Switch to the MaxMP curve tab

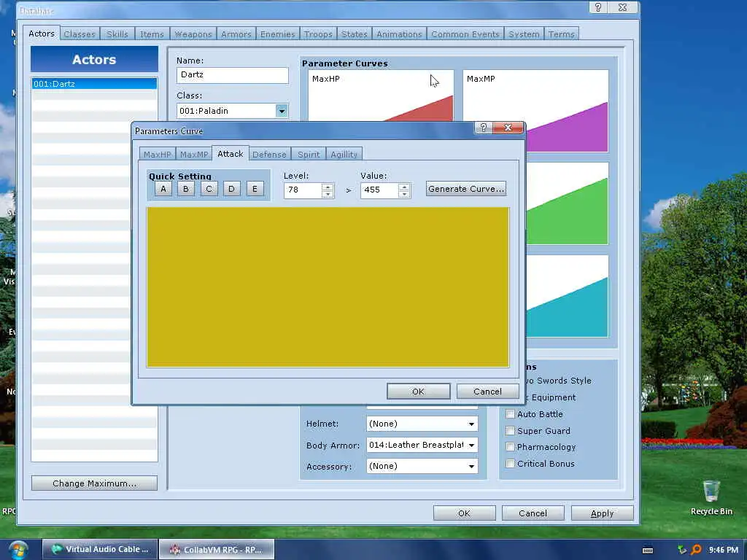pos(194,155)
